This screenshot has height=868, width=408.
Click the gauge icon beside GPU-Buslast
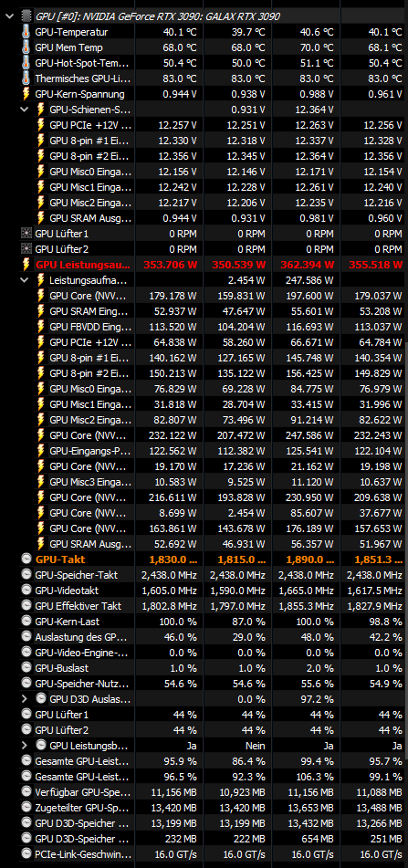coord(26,667)
